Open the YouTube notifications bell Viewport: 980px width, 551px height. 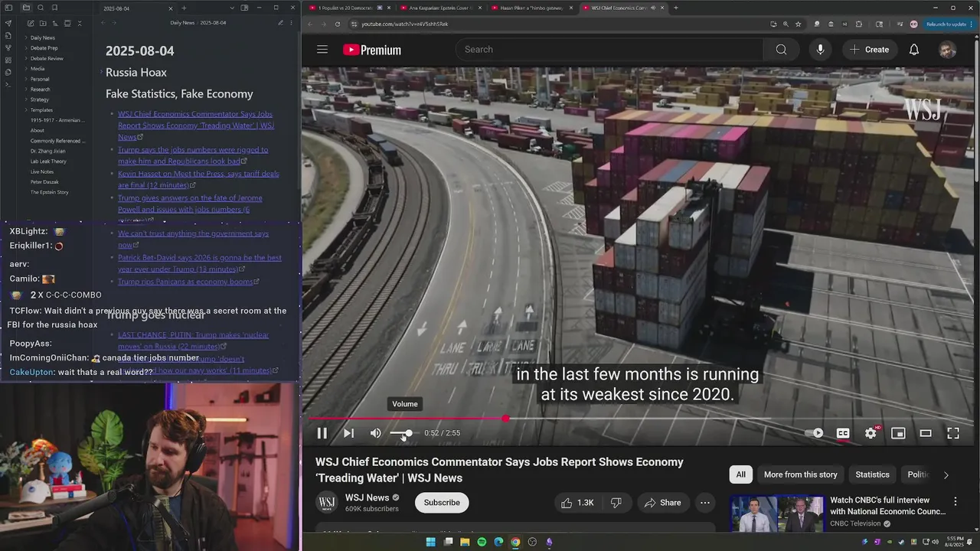pyautogui.click(x=914, y=50)
